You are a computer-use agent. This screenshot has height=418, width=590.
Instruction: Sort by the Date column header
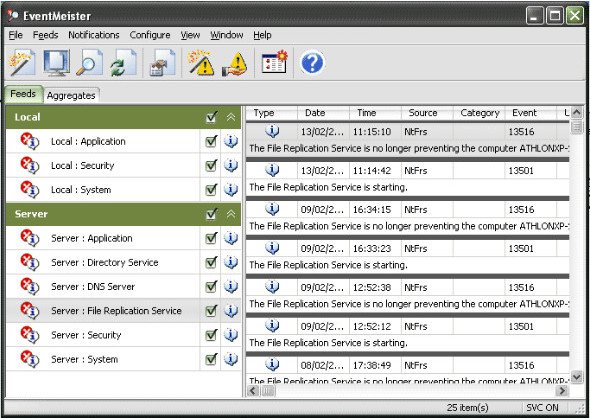[323, 113]
